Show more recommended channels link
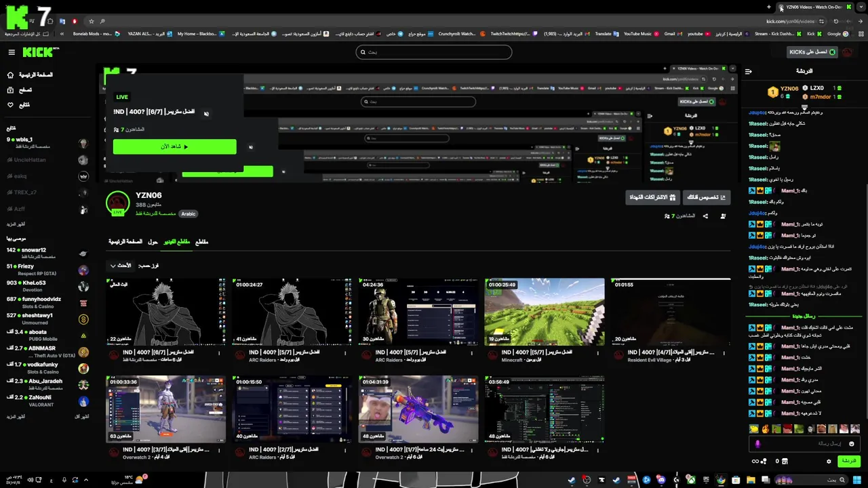The height and width of the screenshot is (488, 868). pyautogui.click(x=16, y=417)
